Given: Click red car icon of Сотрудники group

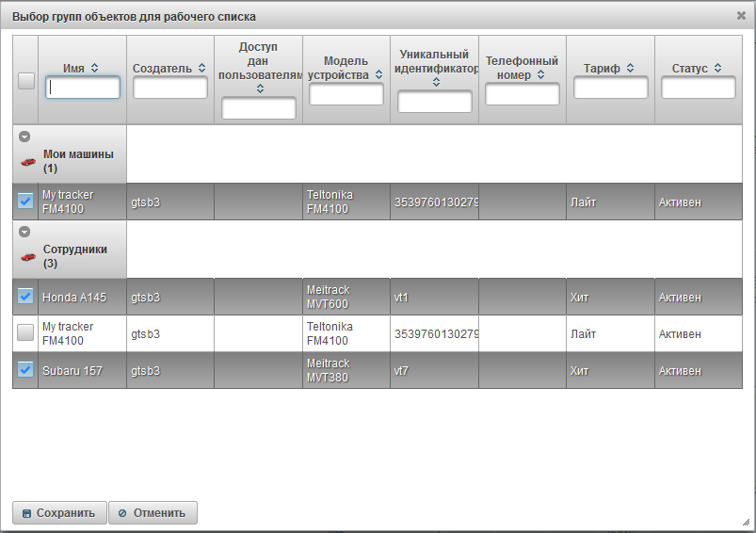Looking at the screenshot, I should coord(28,256).
